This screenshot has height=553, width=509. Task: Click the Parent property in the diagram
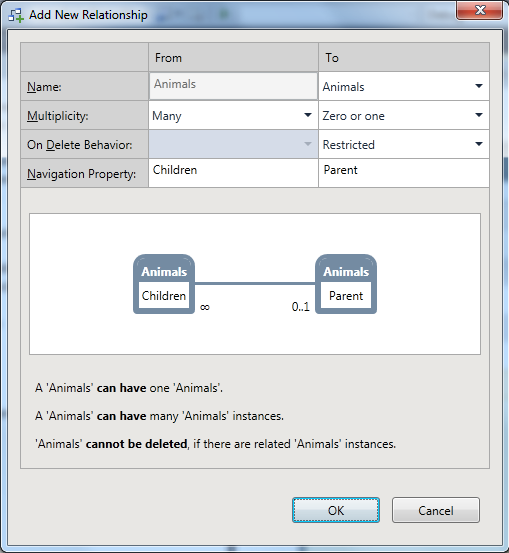(346, 296)
